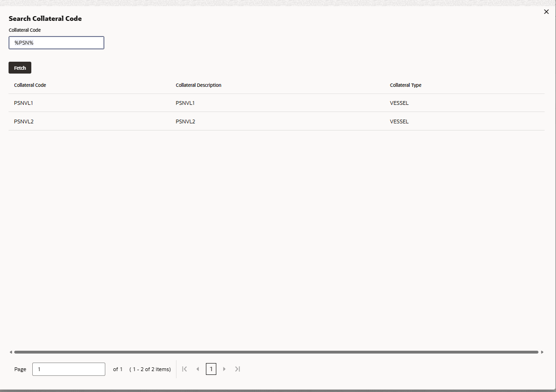556x392 pixels.
Task: Select page 1 in pagination
Action: (x=211, y=369)
